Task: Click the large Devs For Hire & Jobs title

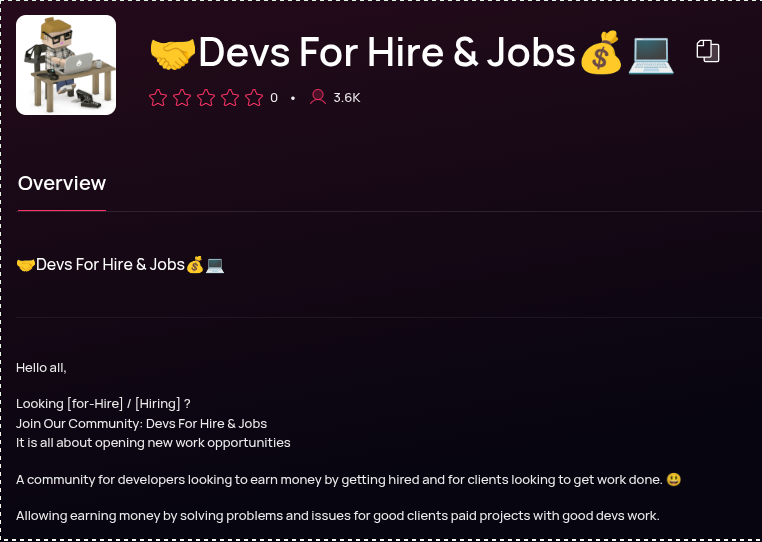Action: coord(388,53)
